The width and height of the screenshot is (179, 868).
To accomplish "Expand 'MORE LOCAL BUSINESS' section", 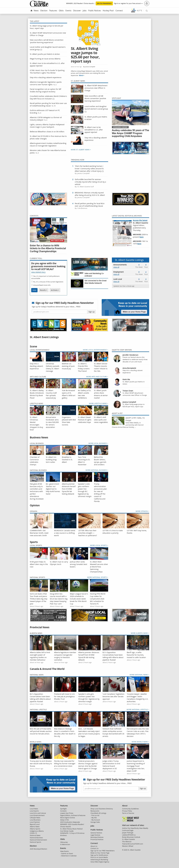I will 98,443.
